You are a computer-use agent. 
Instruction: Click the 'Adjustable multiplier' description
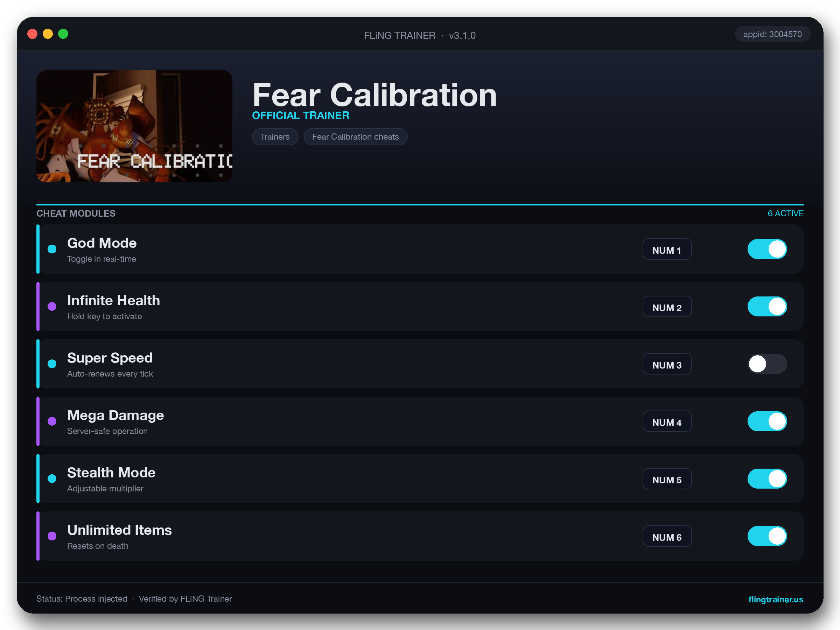[105, 488]
